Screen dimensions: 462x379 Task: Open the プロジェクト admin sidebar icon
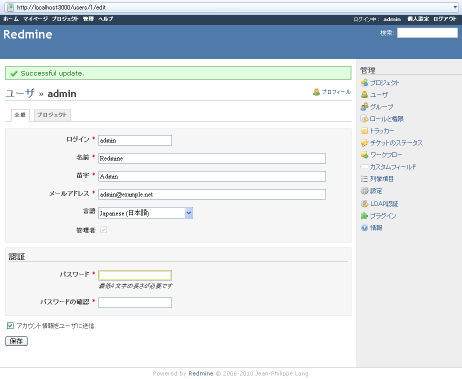(x=364, y=82)
